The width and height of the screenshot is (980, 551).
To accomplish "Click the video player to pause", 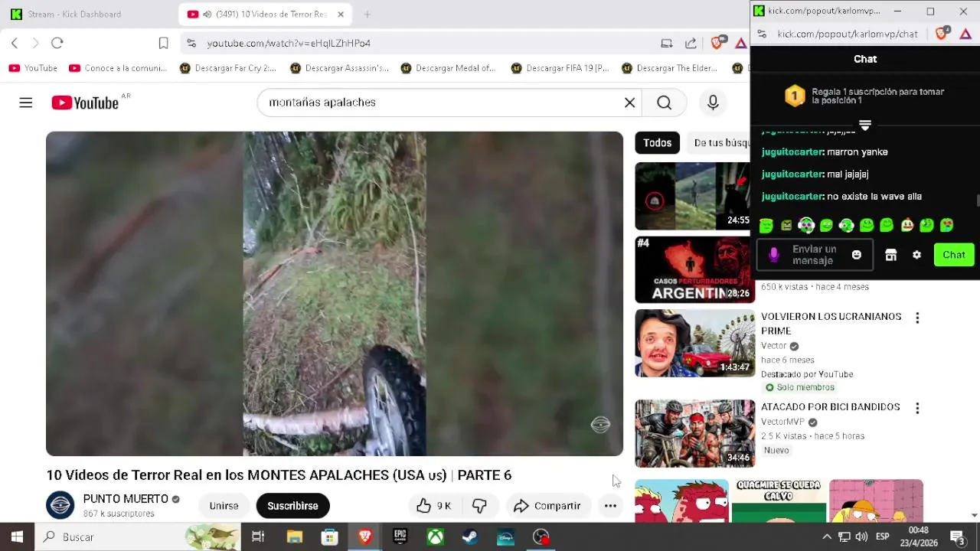I will pyautogui.click(x=335, y=294).
